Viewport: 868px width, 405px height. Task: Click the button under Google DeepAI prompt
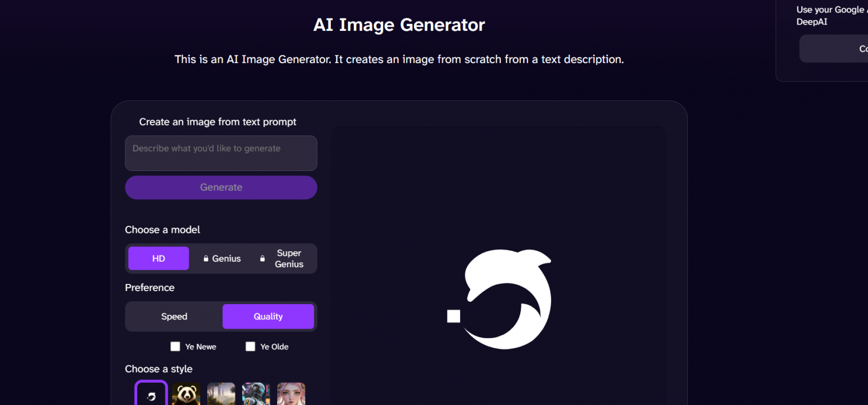[834, 49]
